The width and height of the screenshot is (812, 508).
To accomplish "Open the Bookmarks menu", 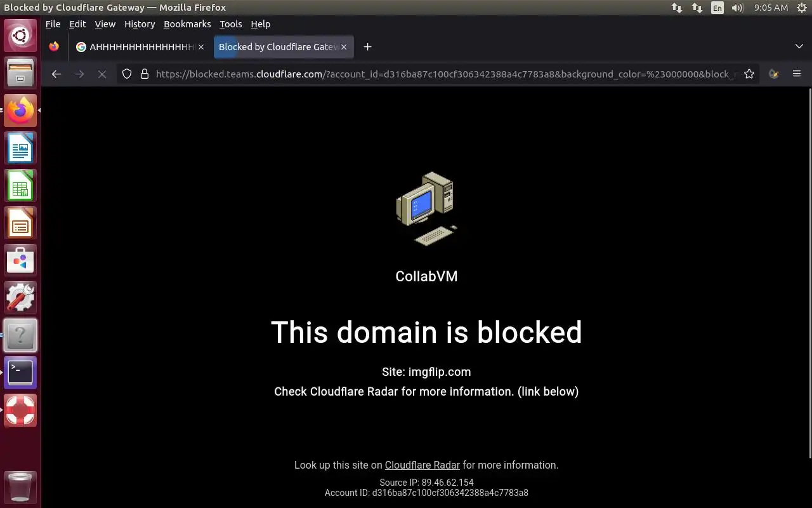I will pos(187,24).
